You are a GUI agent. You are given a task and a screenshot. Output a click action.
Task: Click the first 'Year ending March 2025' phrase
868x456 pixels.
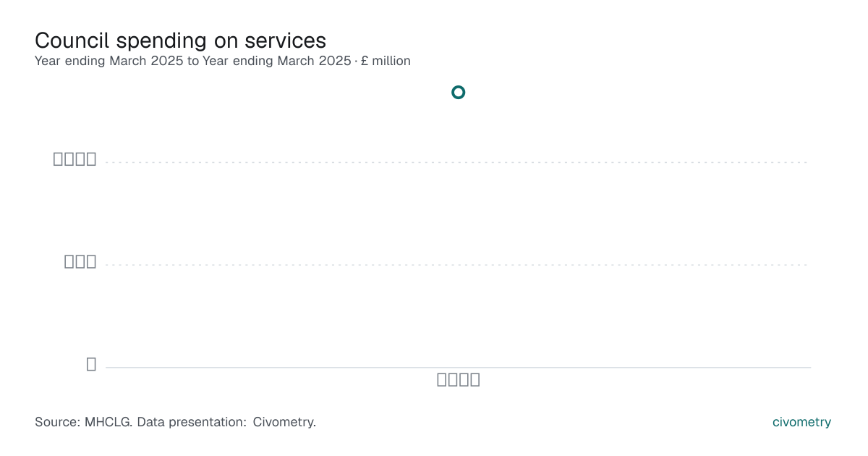109,62
